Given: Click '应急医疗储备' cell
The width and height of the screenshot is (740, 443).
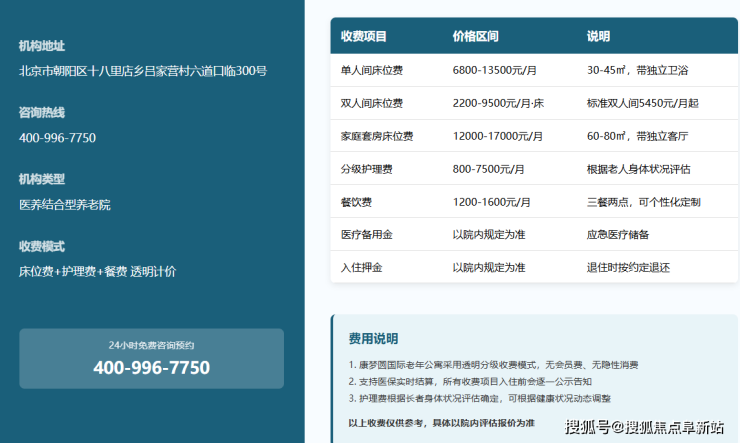Looking at the screenshot, I should (x=617, y=234).
